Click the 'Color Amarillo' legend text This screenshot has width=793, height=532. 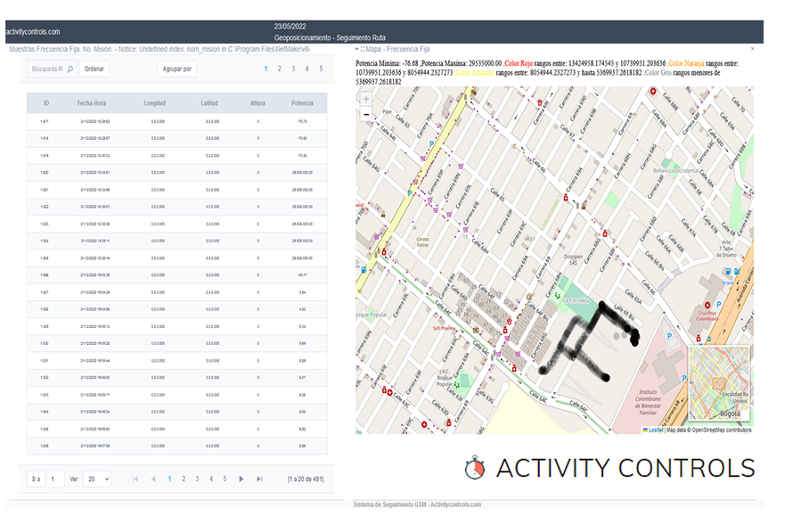pyautogui.click(x=474, y=73)
